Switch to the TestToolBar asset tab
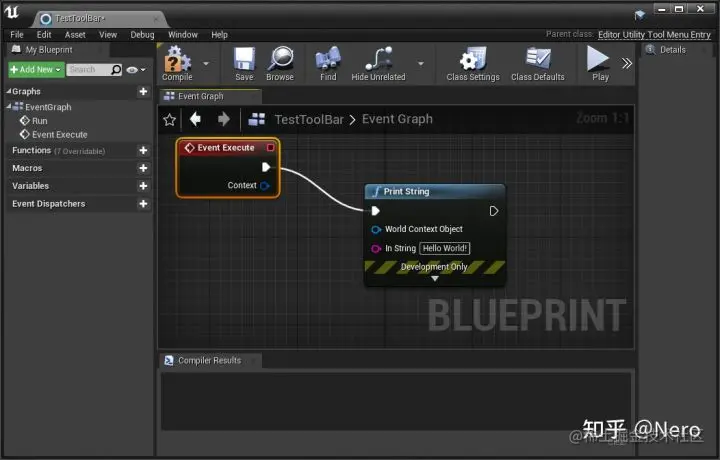This screenshot has height=460, width=720. 99,19
